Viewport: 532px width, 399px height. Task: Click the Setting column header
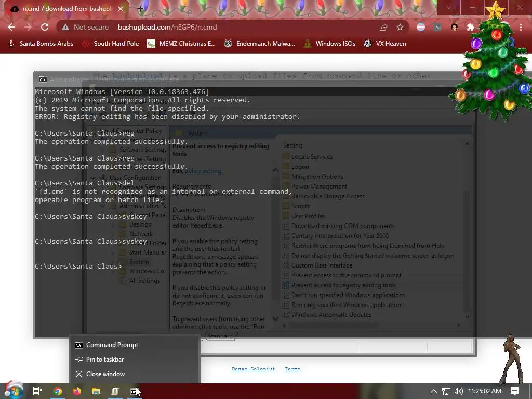(x=292, y=145)
